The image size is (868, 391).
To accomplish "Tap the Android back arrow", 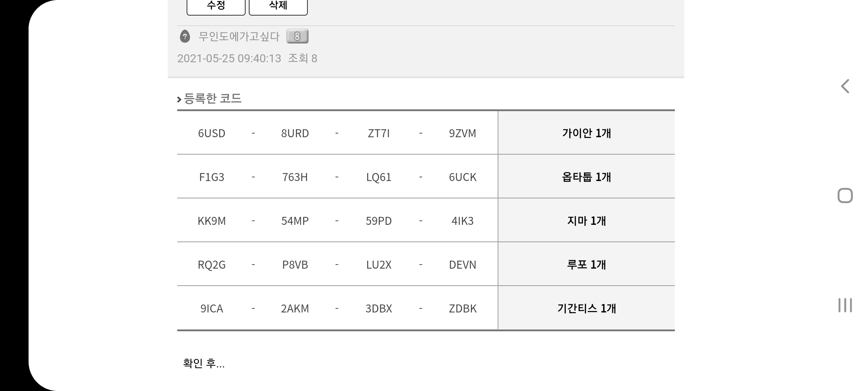I will (845, 86).
